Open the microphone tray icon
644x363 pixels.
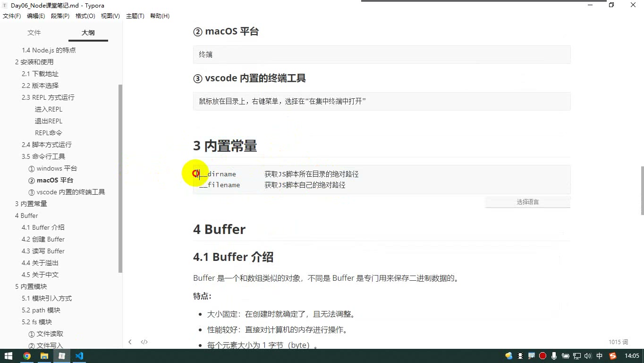pyautogui.click(x=554, y=356)
